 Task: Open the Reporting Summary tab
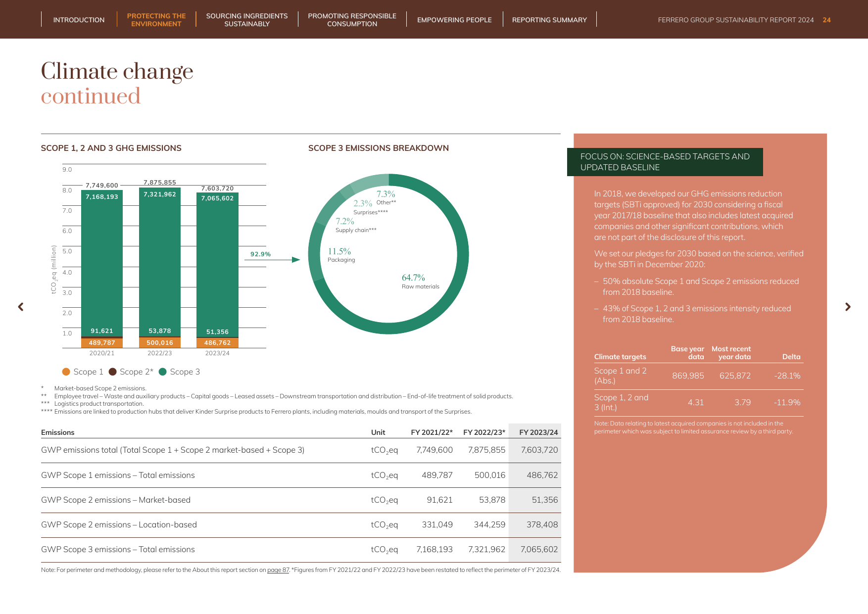(x=549, y=20)
